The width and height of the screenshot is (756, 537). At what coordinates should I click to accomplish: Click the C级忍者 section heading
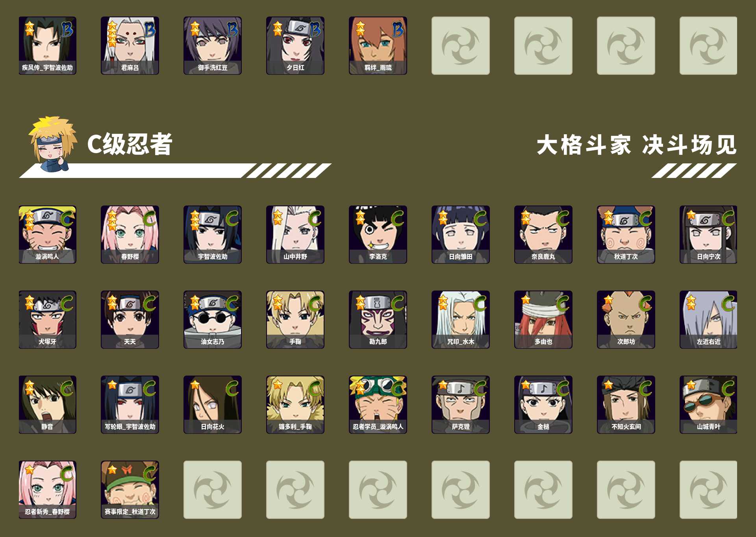click(x=130, y=144)
